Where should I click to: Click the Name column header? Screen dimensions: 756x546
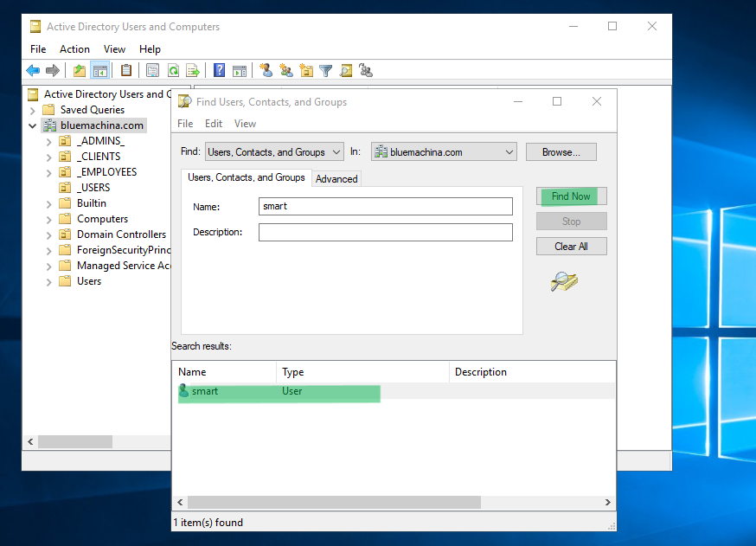(224, 372)
